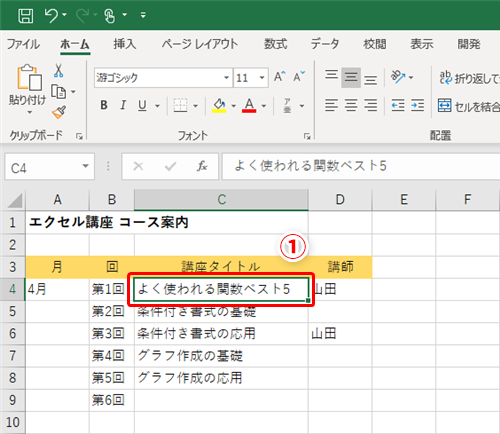
Task: Open the フォント dialog launcher
Action: 307,136
